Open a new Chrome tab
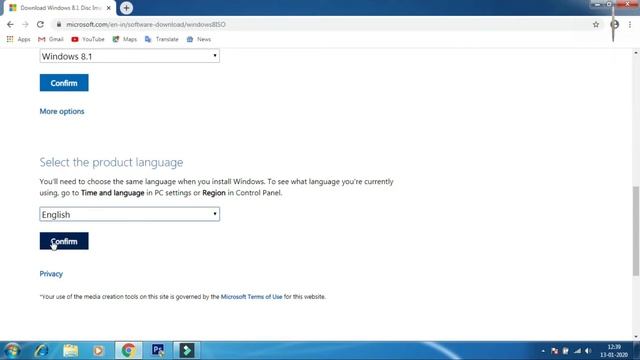Viewport: 640px width, 360px height. 126,8
